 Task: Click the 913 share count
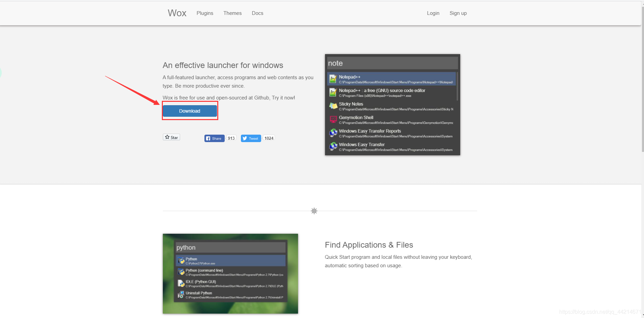click(x=231, y=138)
